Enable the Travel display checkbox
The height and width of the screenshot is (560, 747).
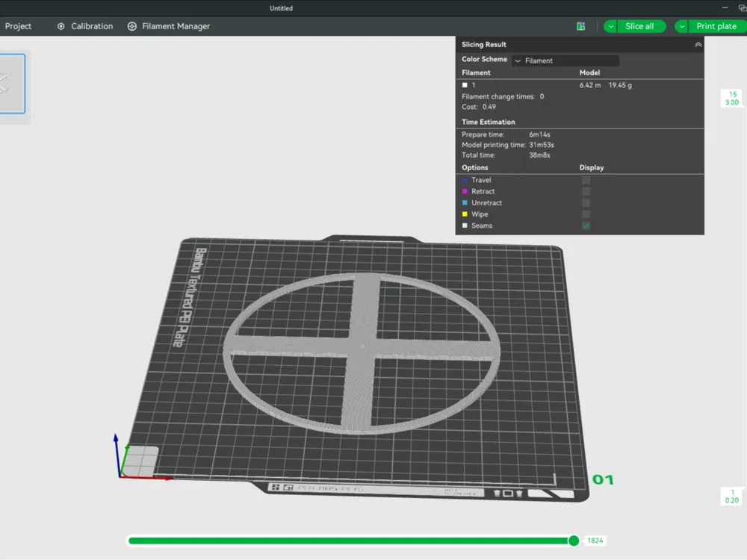pyautogui.click(x=586, y=180)
